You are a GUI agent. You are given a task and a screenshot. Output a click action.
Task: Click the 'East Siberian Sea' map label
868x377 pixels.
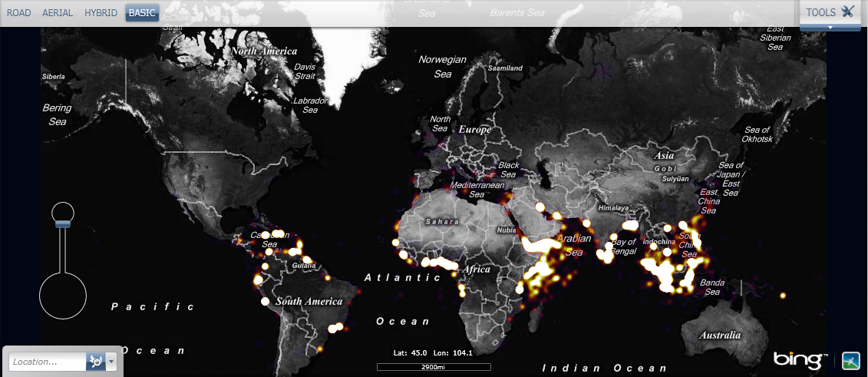pyautogui.click(x=775, y=38)
